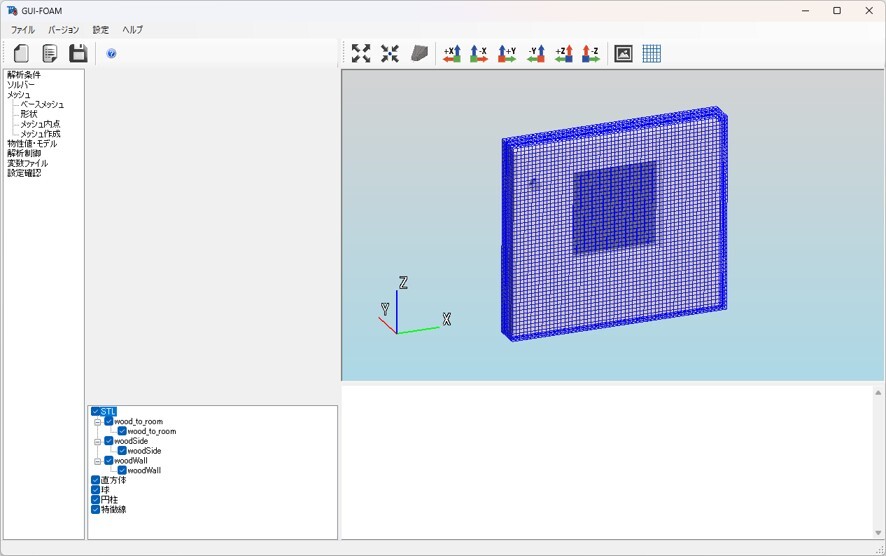
Task: Select 物性値・モデル in the tree
Action: 32,144
